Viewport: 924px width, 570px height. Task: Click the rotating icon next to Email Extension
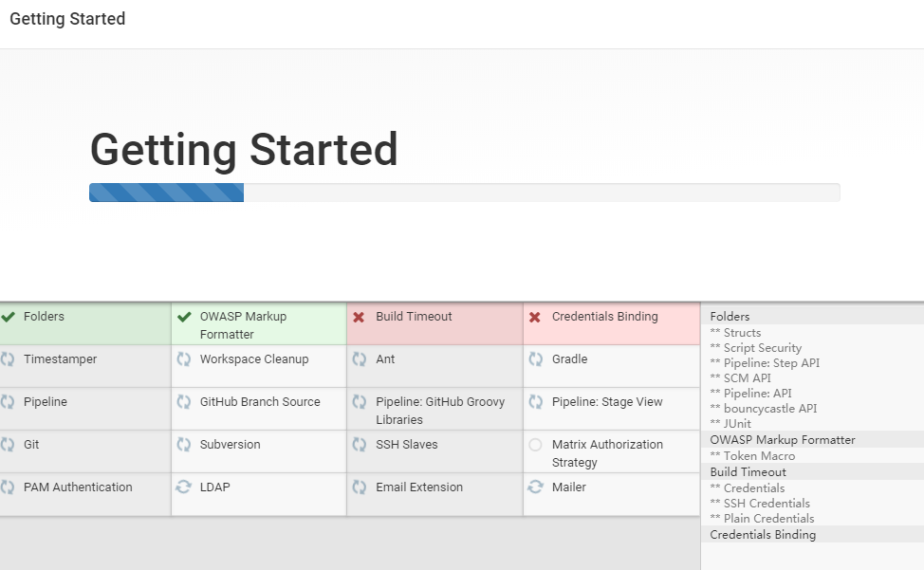[359, 487]
